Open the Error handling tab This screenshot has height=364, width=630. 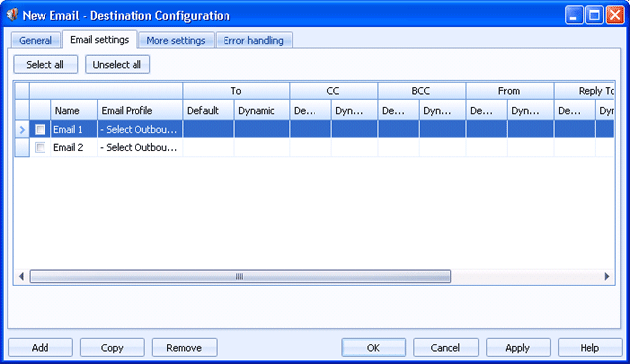[253, 40]
